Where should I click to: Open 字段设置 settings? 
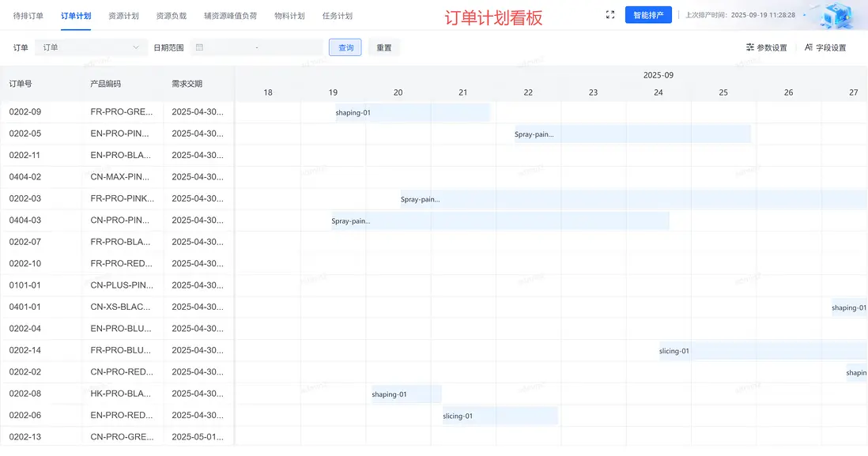pos(825,47)
